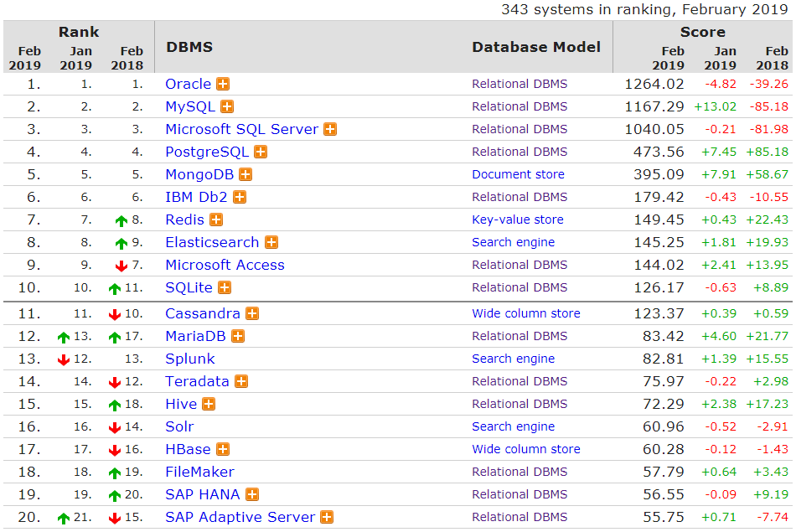Image resolution: width=796 pixels, height=532 pixels.
Task: Click the Database Model column header
Action: pyautogui.click(x=536, y=47)
